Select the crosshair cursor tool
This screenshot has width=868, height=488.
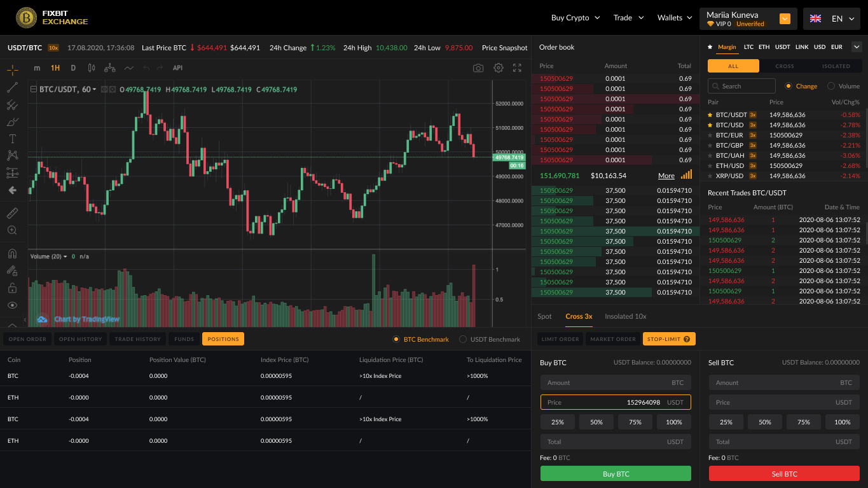13,70
